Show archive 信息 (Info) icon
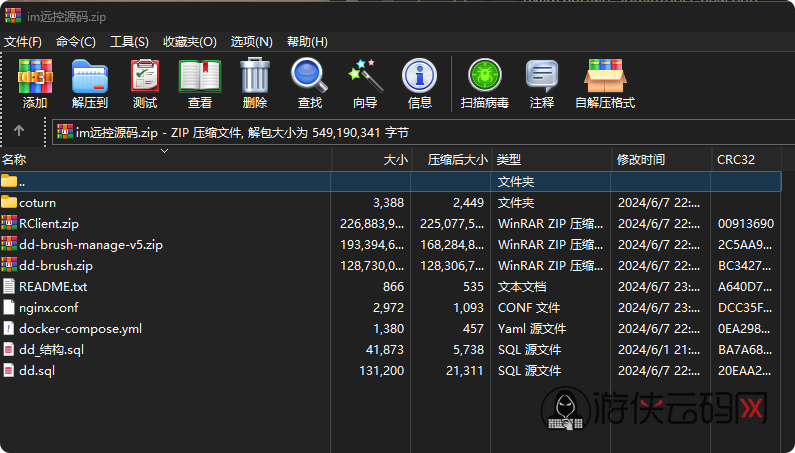 [x=420, y=83]
